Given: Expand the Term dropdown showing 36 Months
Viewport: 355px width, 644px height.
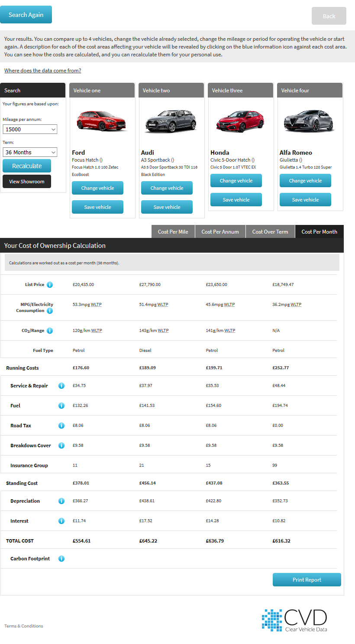Looking at the screenshot, I should (30, 152).
